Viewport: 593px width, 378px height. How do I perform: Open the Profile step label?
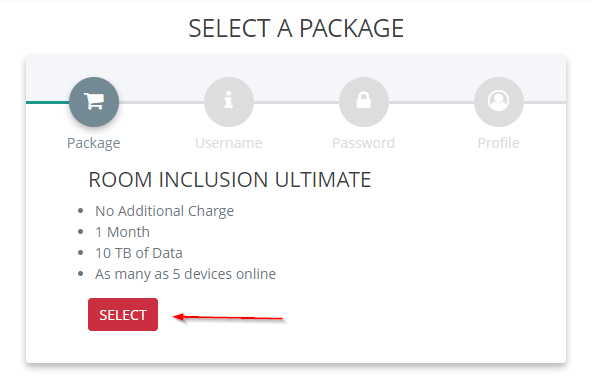498,143
